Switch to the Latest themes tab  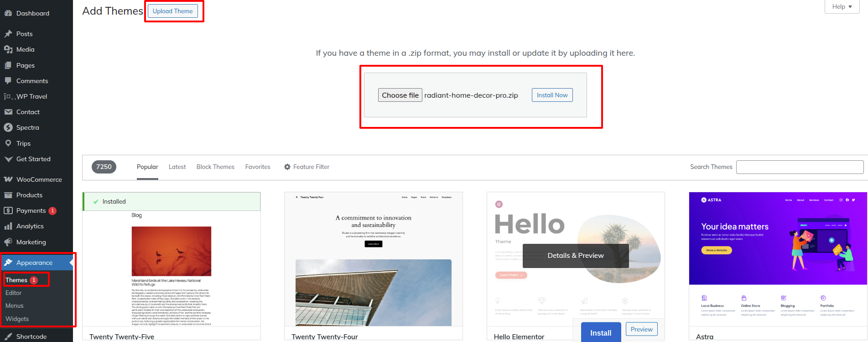click(x=177, y=167)
